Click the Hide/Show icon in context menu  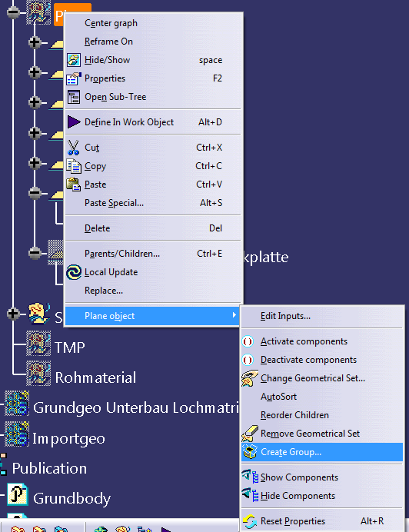73,60
